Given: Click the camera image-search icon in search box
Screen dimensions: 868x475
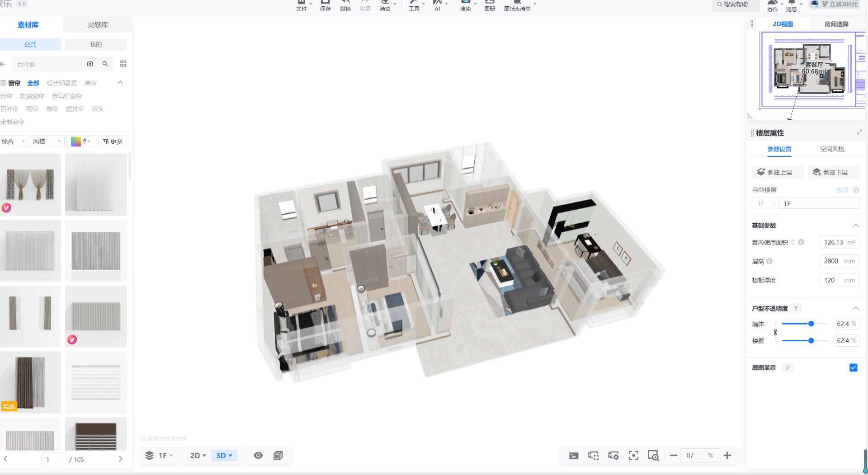Looking at the screenshot, I should [90, 64].
